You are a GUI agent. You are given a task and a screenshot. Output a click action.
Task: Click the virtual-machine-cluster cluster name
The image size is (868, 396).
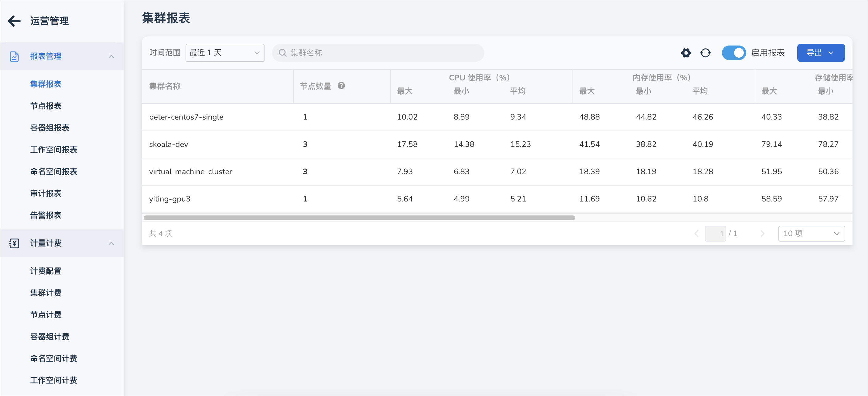[x=190, y=171]
